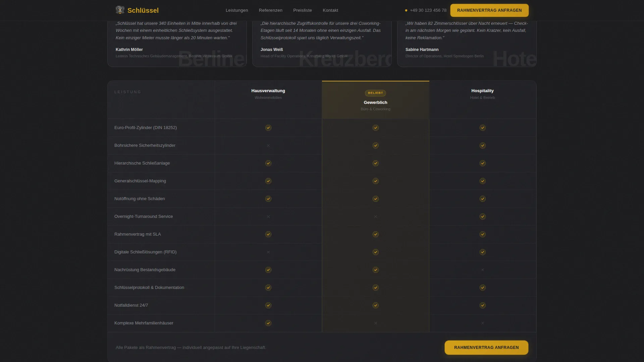Click the cross for Bohrsichere Sicherheitszylinder under Hausverwaltung
This screenshot has width=644, height=362.
(x=268, y=145)
